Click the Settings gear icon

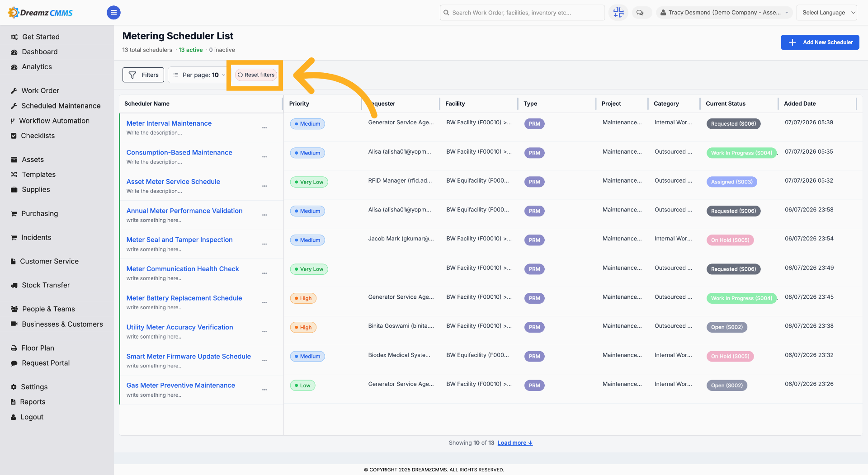click(14, 387)
